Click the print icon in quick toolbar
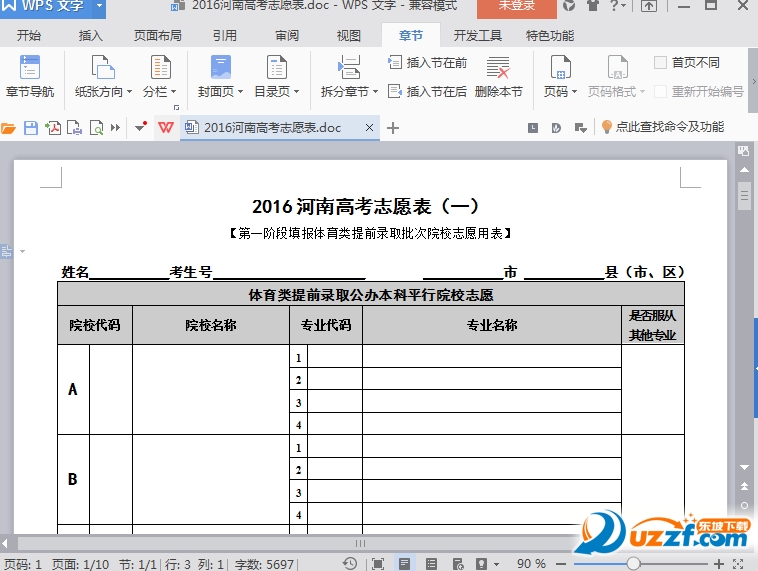Image resolution: width=758 pixels, height=571 pixels. click(x=74, y=128)
